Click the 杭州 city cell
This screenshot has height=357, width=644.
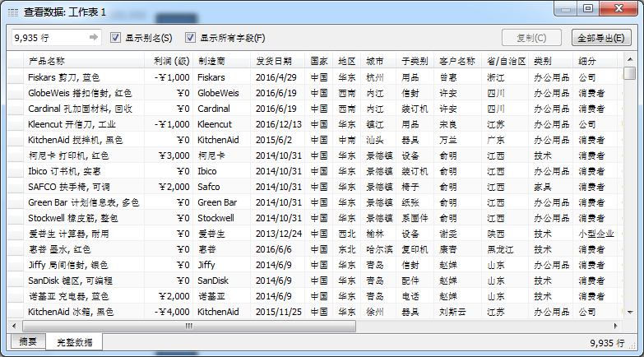[378, 77]
